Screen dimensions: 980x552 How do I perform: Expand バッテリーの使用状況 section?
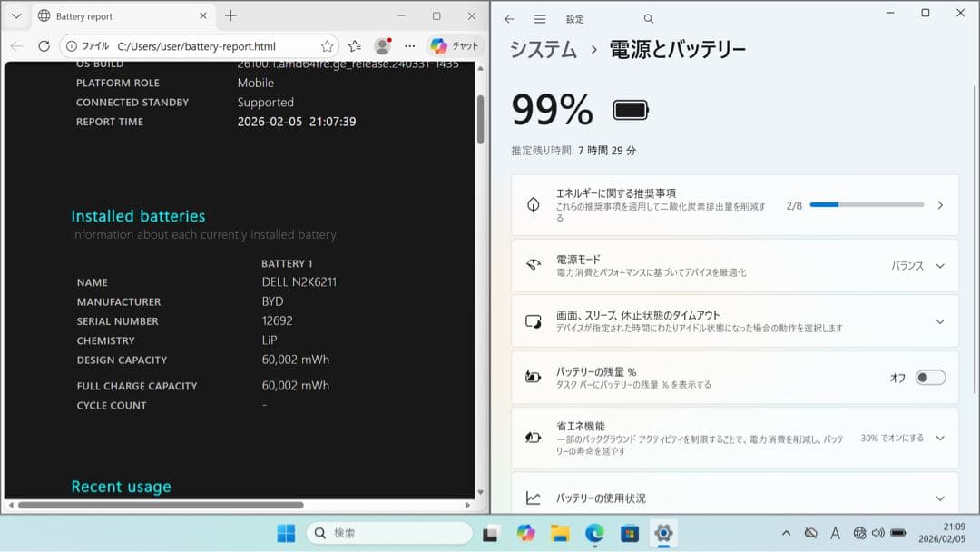[x=941, y=497]
